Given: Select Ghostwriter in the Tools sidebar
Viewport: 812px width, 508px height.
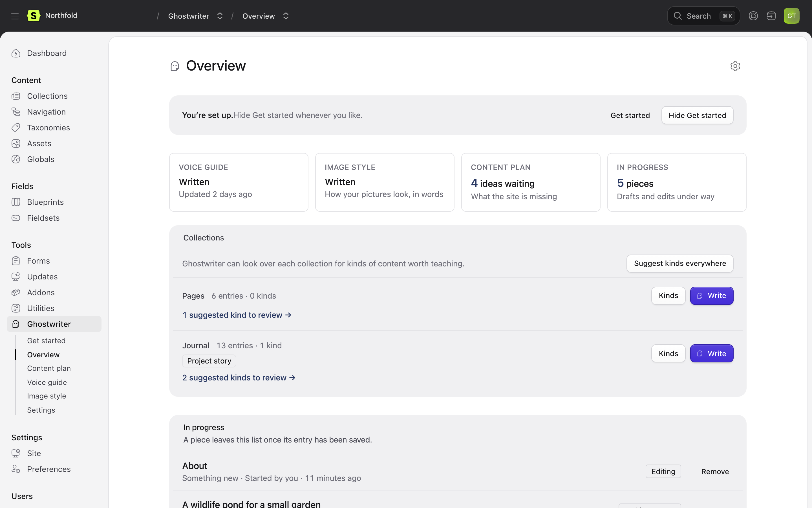Looking at the screenshot, I should click(x=54, y=324).
